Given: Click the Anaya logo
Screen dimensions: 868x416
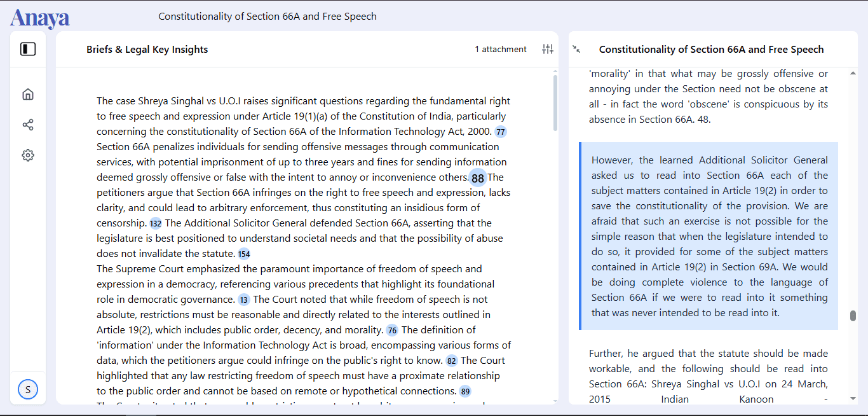Looking at the screenshot, I should coord(39,18).
